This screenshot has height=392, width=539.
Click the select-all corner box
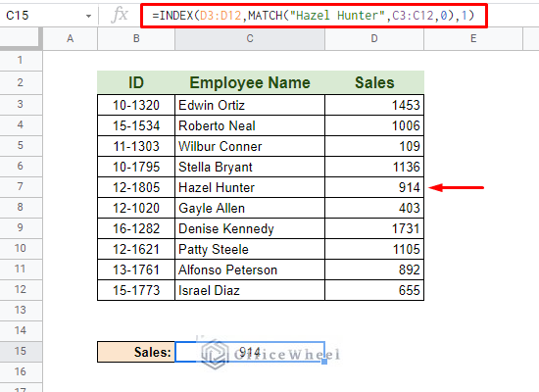tap(21, 38)
